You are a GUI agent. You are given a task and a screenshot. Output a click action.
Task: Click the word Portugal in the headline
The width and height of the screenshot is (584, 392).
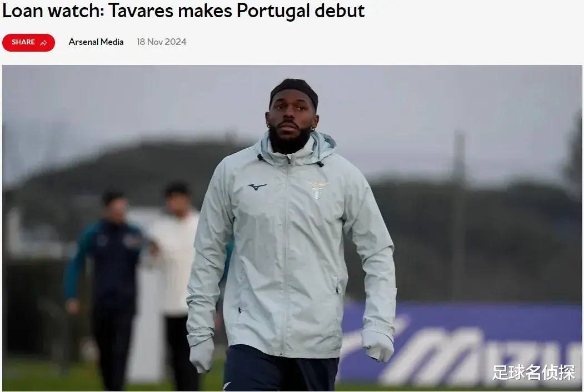click(x=273, y=11)
